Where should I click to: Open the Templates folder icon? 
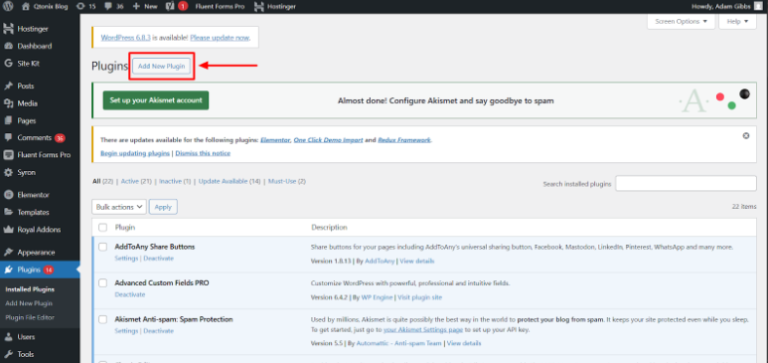8,212
